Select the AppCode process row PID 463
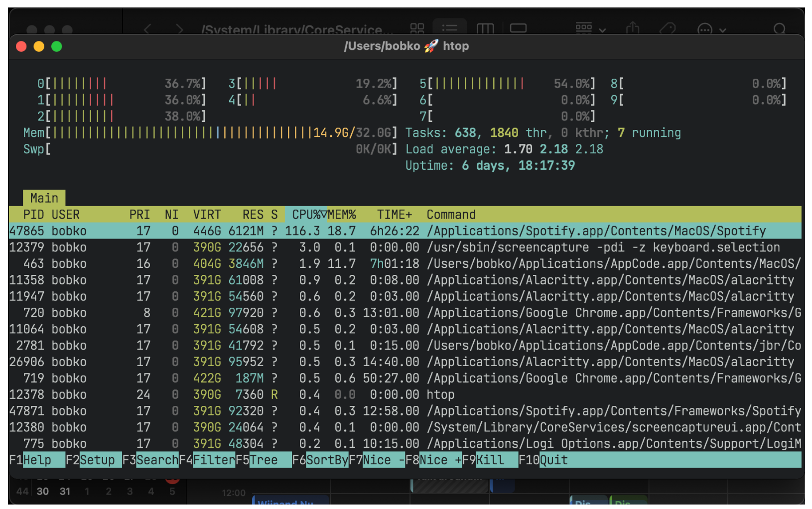This screenshot has width=812, height=509. coord(405,263)
